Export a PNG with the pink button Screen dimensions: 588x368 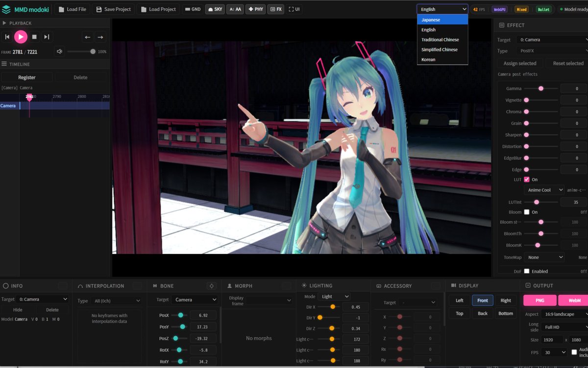540,300
